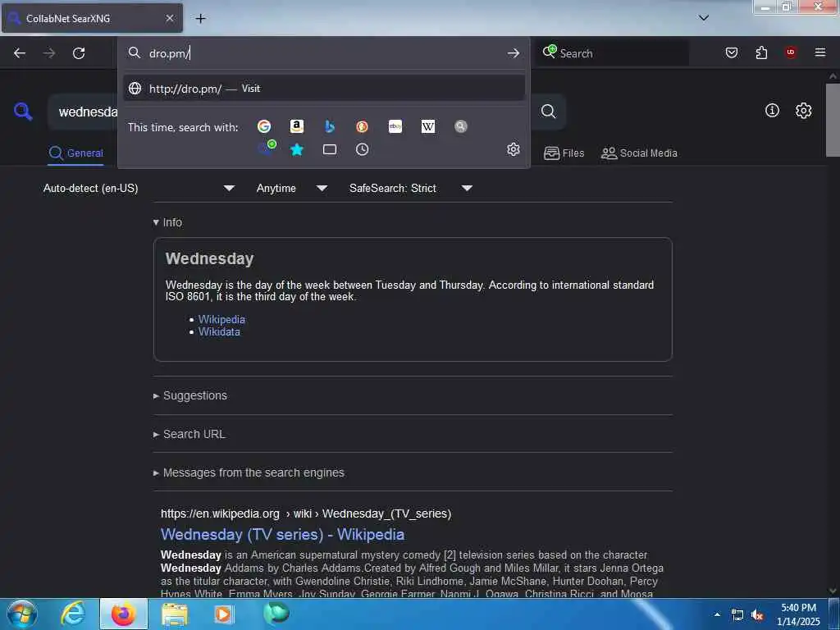Search this time with Bing
This screenshot has width=840, height=630.
330,126
